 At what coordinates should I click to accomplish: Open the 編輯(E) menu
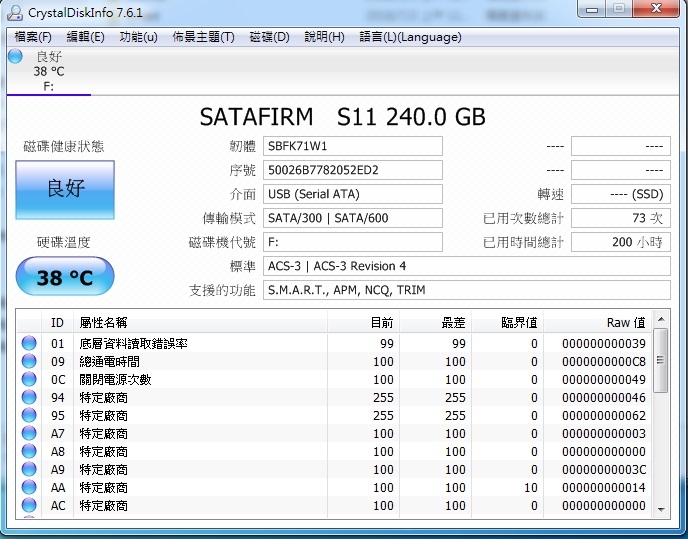pos(85,37)
